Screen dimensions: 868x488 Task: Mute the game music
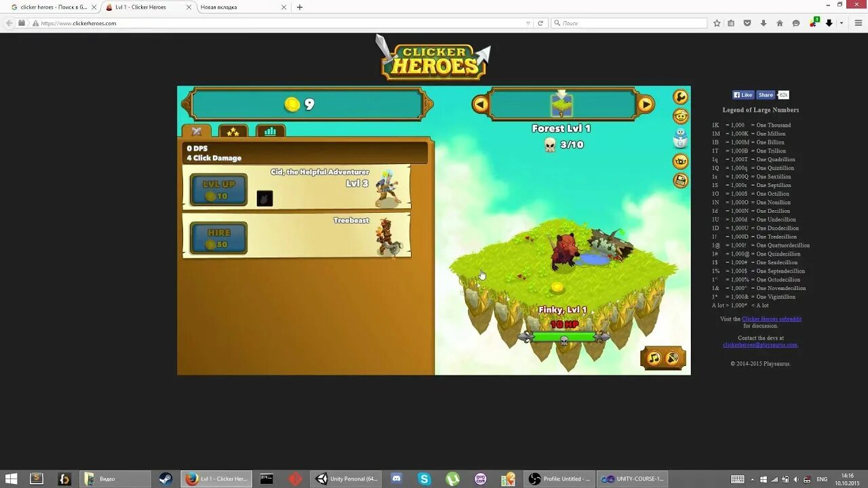click(x=654, y=358)
